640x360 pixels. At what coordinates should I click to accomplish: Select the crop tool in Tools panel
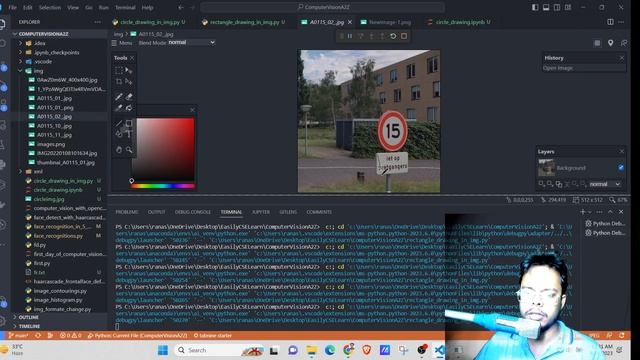tap(119, 82)
